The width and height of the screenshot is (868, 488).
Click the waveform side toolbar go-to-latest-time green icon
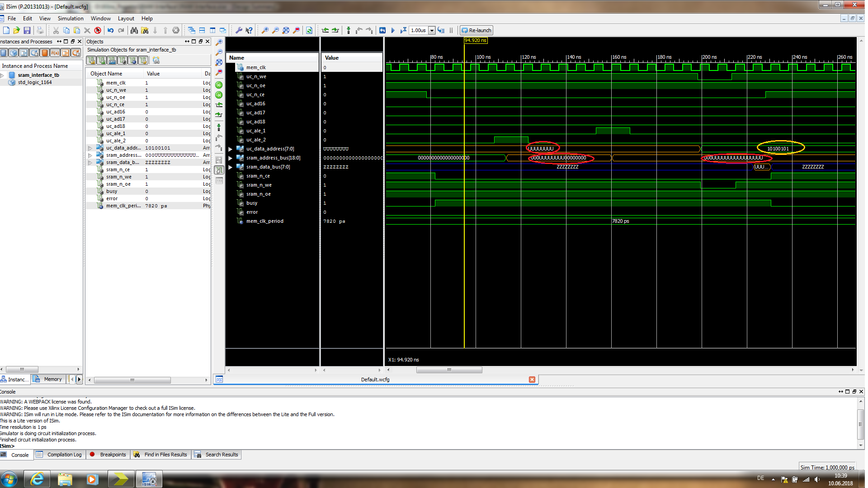[219, 95]
